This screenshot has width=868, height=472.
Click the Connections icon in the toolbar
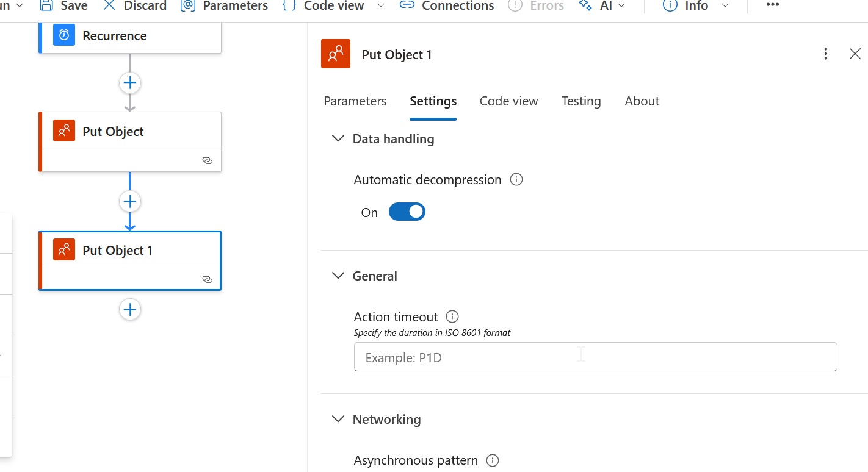407,6
